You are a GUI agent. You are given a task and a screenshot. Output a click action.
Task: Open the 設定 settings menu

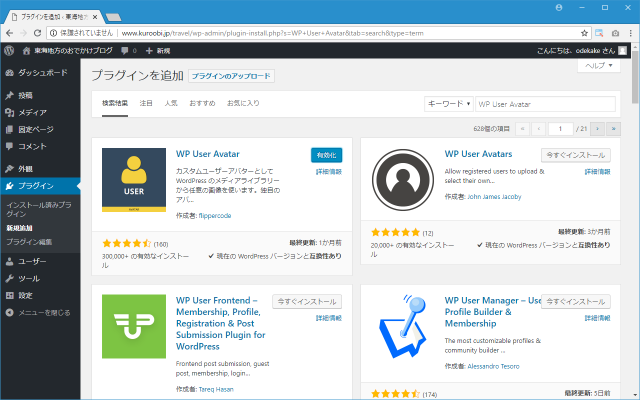point(25,295)
